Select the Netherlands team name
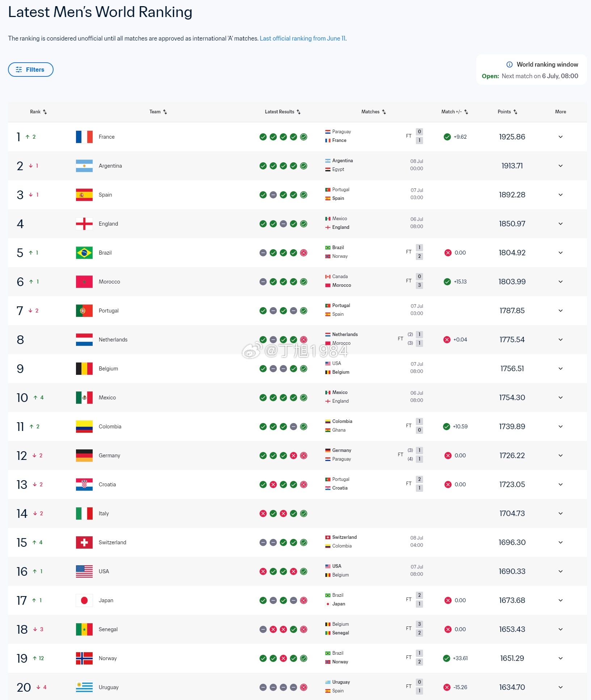Screen dimensions: 591x700 pyautogui.click(x=113, y=340)
